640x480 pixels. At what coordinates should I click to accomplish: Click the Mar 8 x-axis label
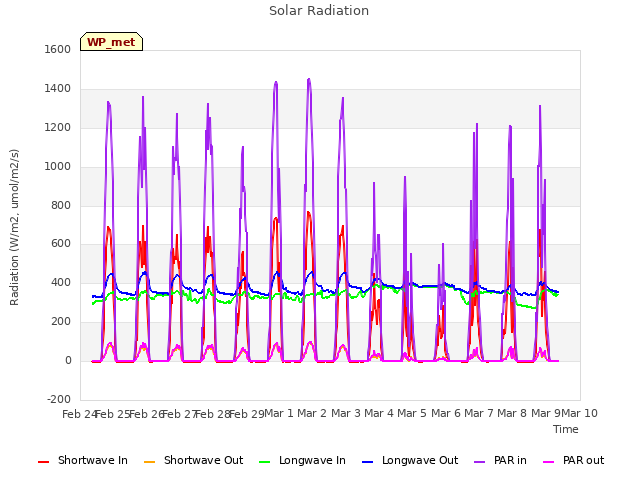tap(513, 413)
